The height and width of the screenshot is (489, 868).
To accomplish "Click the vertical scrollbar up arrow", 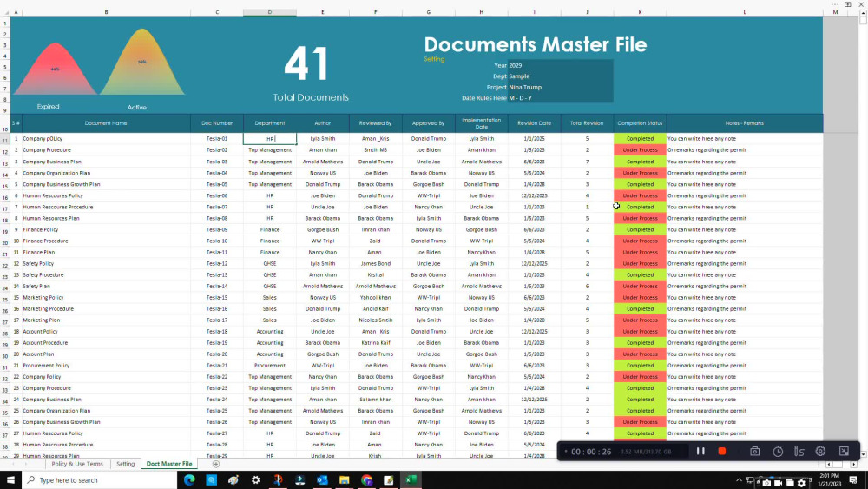I will 863,12.
